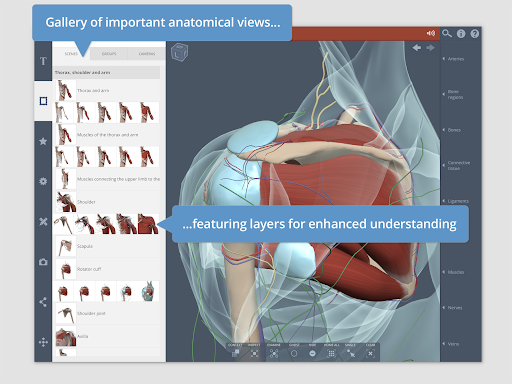Click the camera snapshot icon in sidebar
512x384 pixels.
click(x=43, y=262)
